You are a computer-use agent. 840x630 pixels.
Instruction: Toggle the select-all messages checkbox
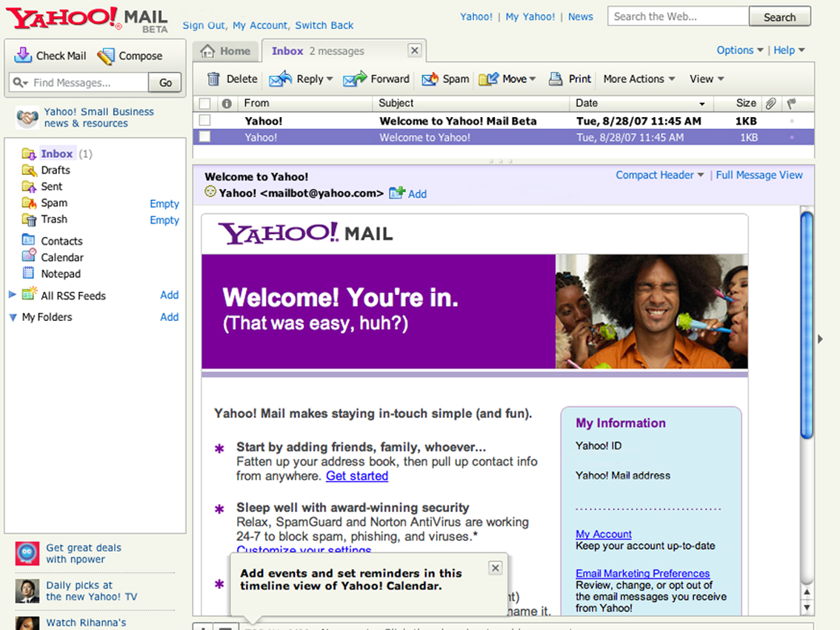[204, 104]
